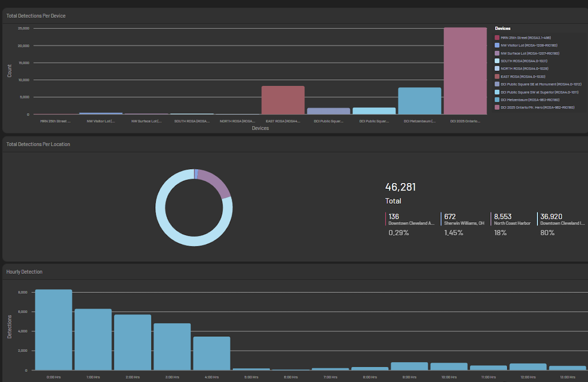
Task: Click the NW Surface Lot x-axis label
Action: (146, 121)
